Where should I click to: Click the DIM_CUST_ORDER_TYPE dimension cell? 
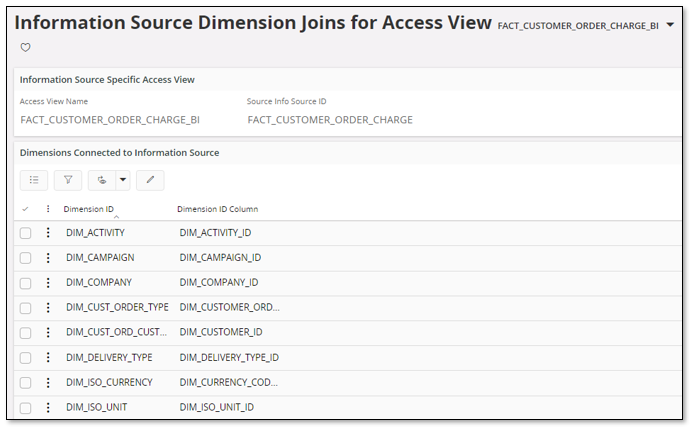tap(117, 308)
